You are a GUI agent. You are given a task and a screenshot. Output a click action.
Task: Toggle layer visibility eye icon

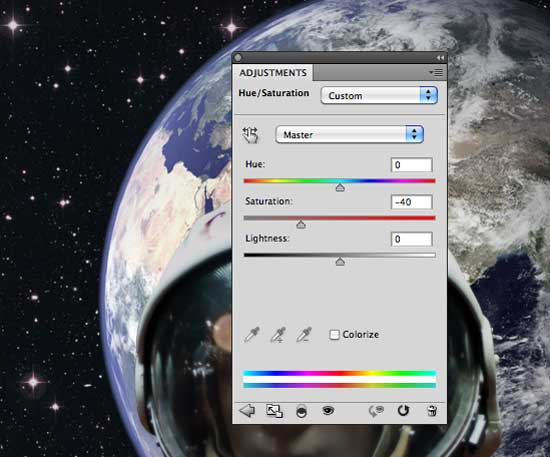(x=328, y=410)
